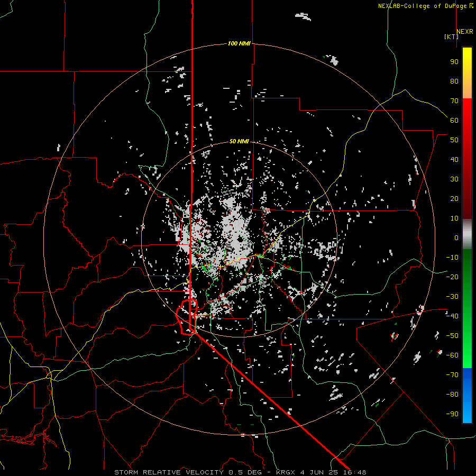
Task: Click the 50 NMI range ring label
Action: coord(239,141)
